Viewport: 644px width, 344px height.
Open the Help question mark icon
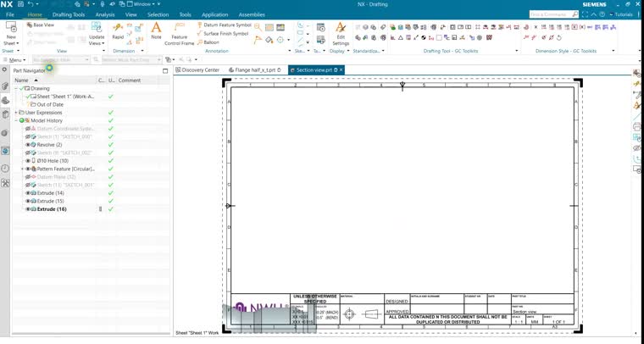coord(602,14)
